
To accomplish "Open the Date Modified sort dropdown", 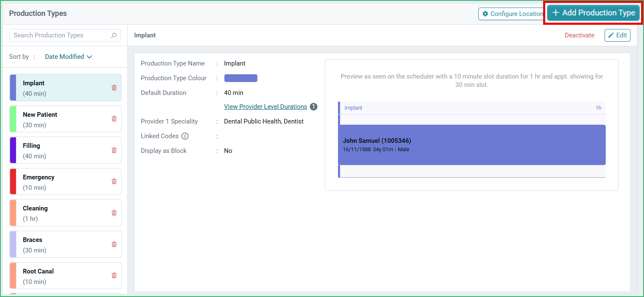I will (69, 57).
